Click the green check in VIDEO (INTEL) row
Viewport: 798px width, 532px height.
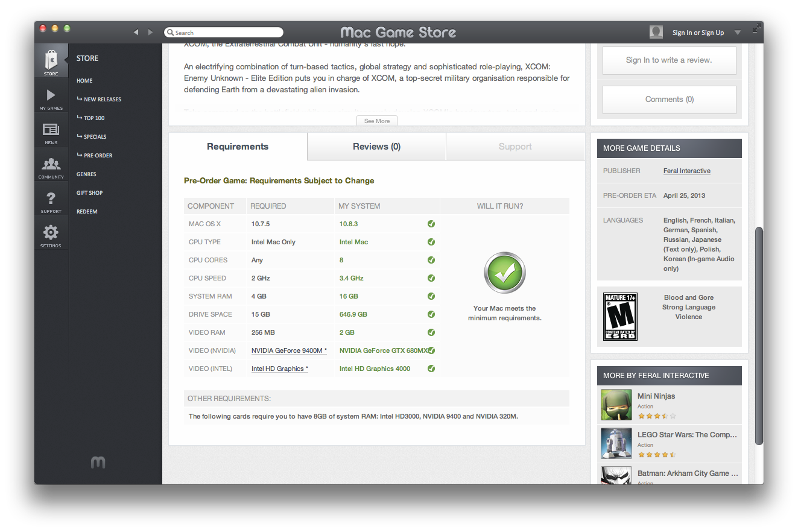431,369
